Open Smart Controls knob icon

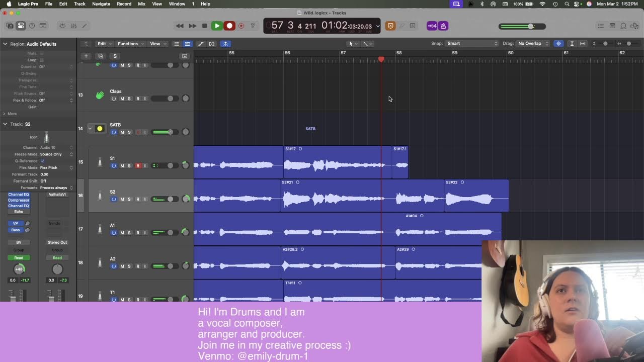(62, 26)
